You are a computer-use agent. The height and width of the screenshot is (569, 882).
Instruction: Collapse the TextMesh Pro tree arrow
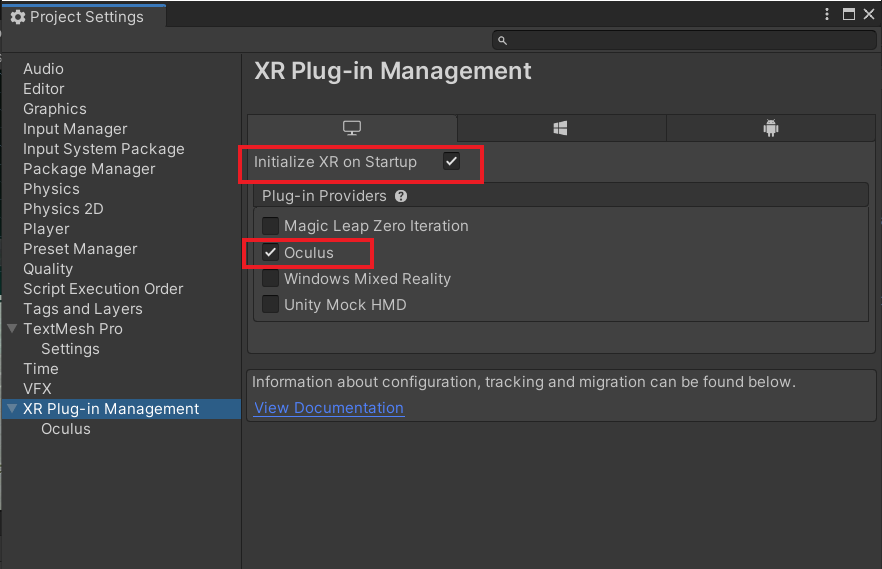pyautogui.click(x=12, y=328)
